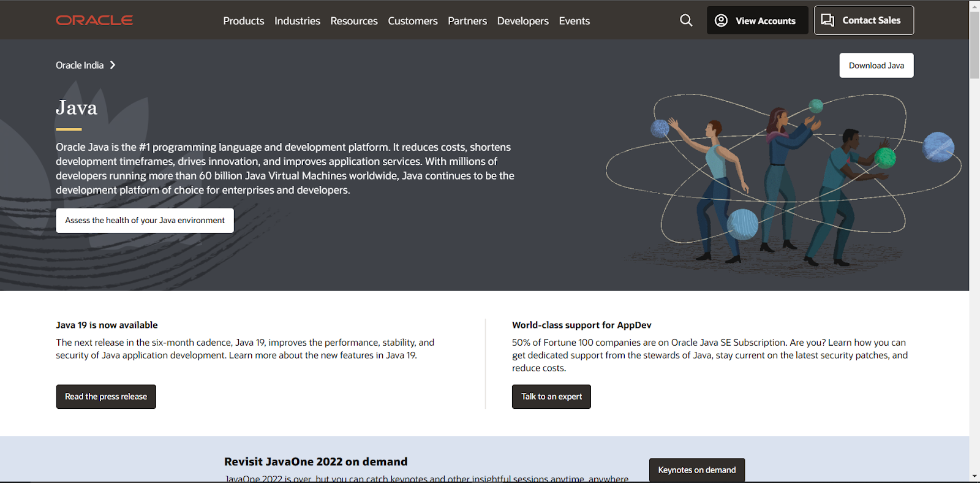This screenshot has height=483, width=980.
Task: Click the Java page title
Action: [77, 108]
